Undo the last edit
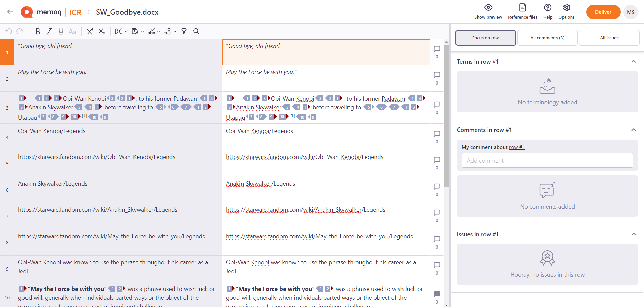The height and width of the screenshot is (307, 644). (9, 31)
